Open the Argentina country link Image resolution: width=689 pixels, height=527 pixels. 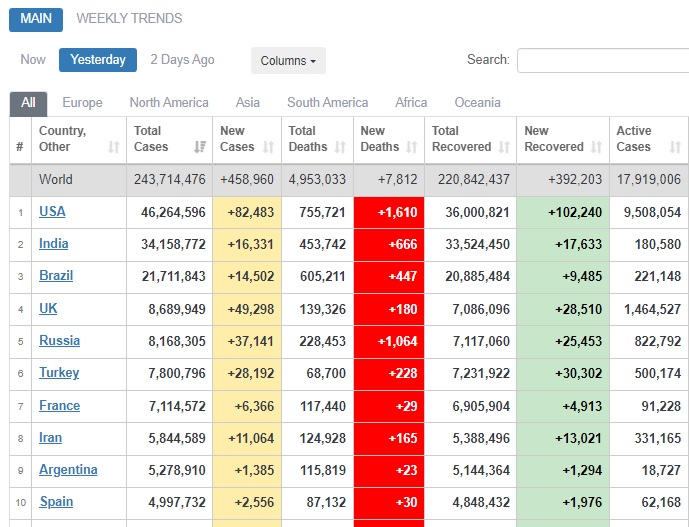[x=68, y=470]
